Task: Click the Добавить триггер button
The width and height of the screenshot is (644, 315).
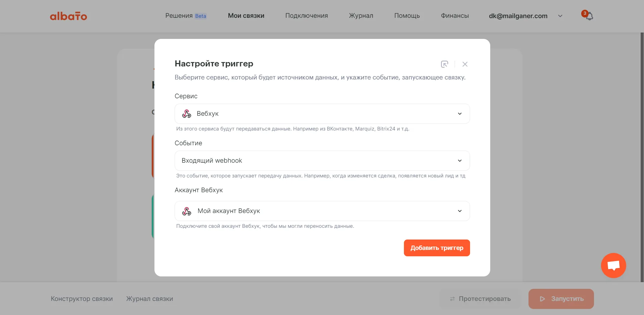Action: point(437,248)
